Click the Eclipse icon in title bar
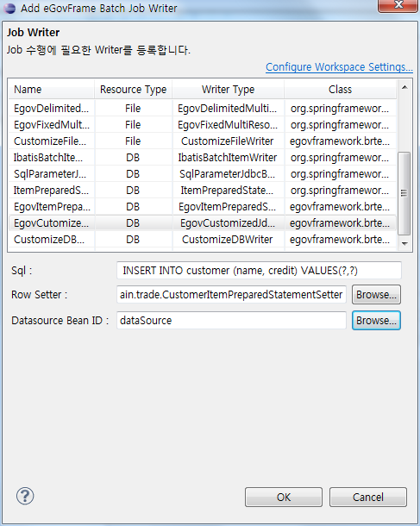Viewport: 420px width, 526px height. [x=9, y=8]
